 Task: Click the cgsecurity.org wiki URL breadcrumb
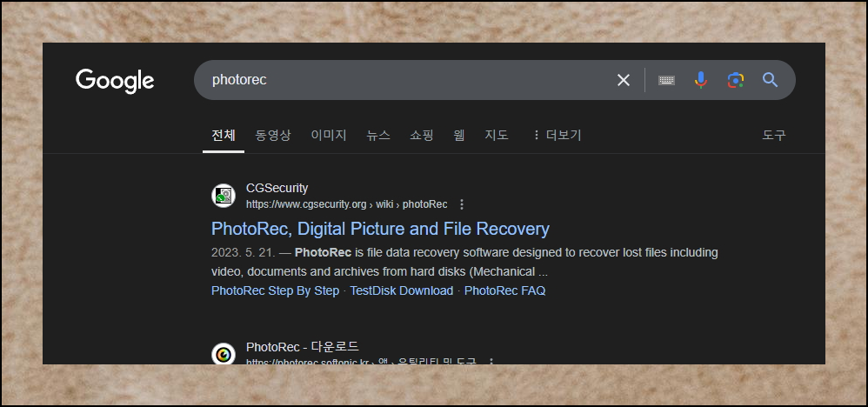(346, 204)
